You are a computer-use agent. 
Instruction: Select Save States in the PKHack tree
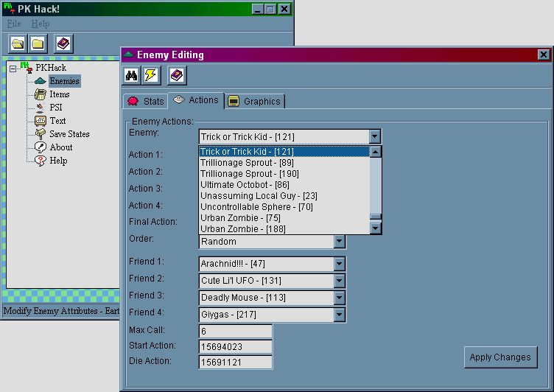coord(69,134)
